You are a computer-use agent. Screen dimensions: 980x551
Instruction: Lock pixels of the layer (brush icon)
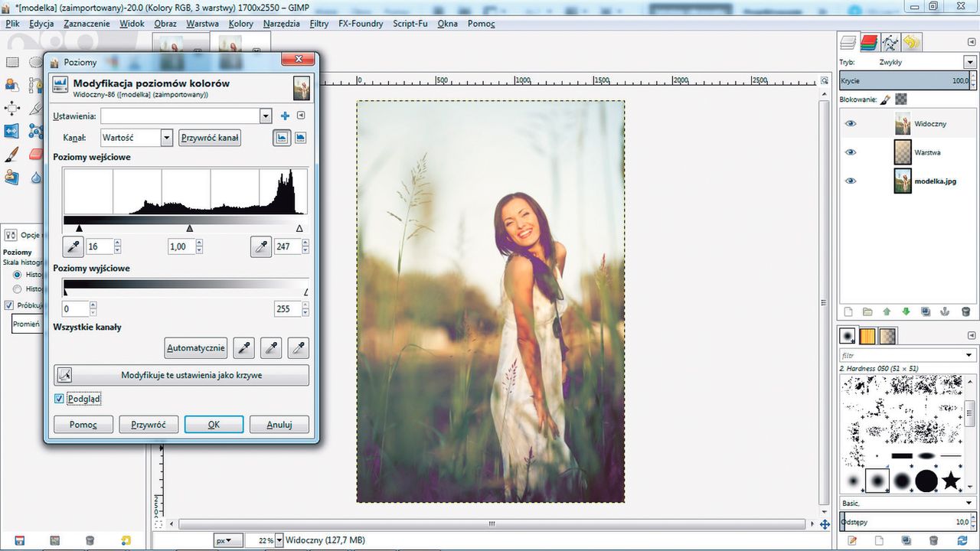pos(885,99)
